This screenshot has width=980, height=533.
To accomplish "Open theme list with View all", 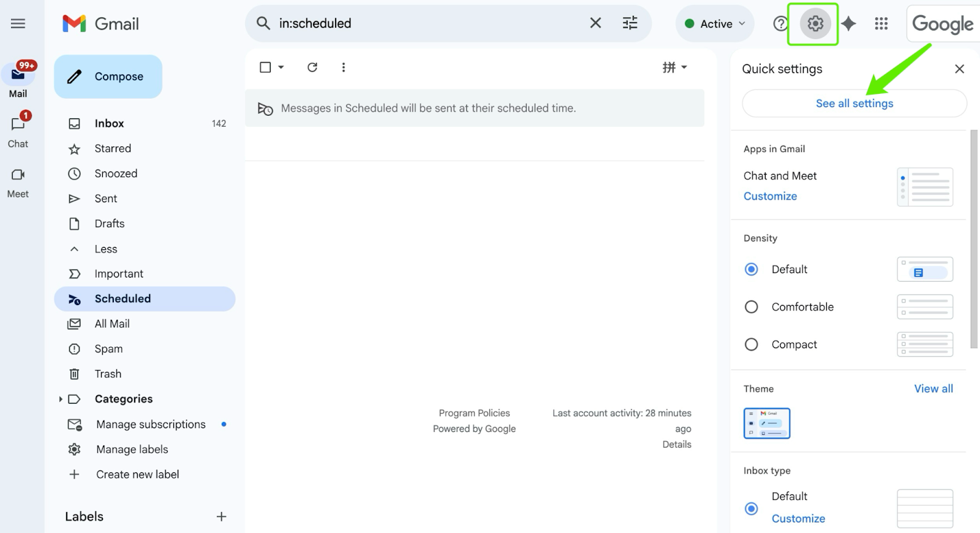I will (933, 388).
